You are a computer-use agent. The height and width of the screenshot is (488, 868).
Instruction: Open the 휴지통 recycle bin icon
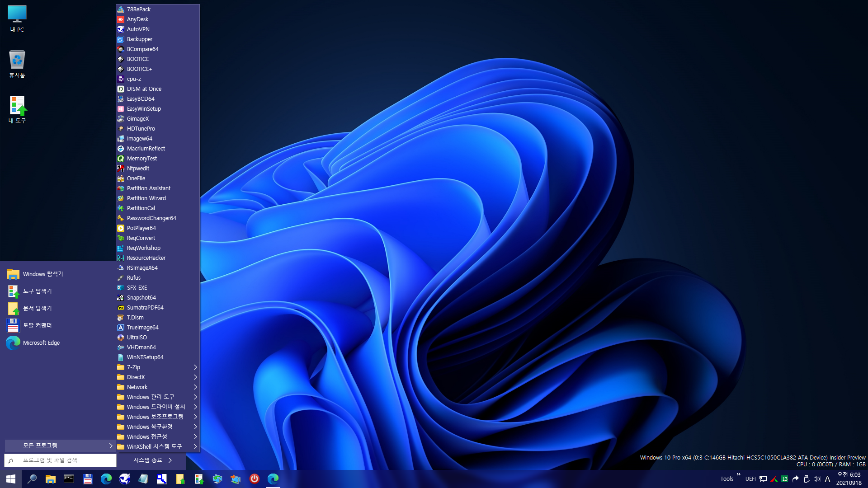(17, 64)
